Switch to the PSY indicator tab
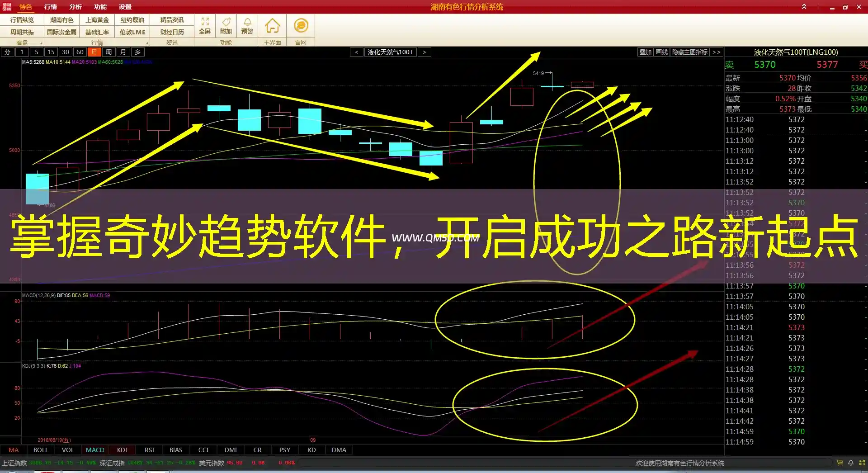The height and width of the screenshot is (473, 868). click(x=285, y=450)
